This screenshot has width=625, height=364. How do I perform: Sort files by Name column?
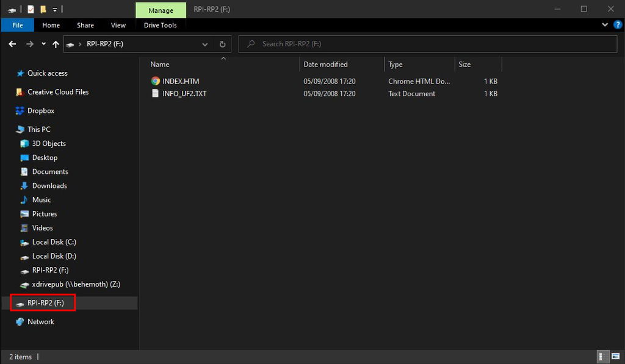coord(160,65)
